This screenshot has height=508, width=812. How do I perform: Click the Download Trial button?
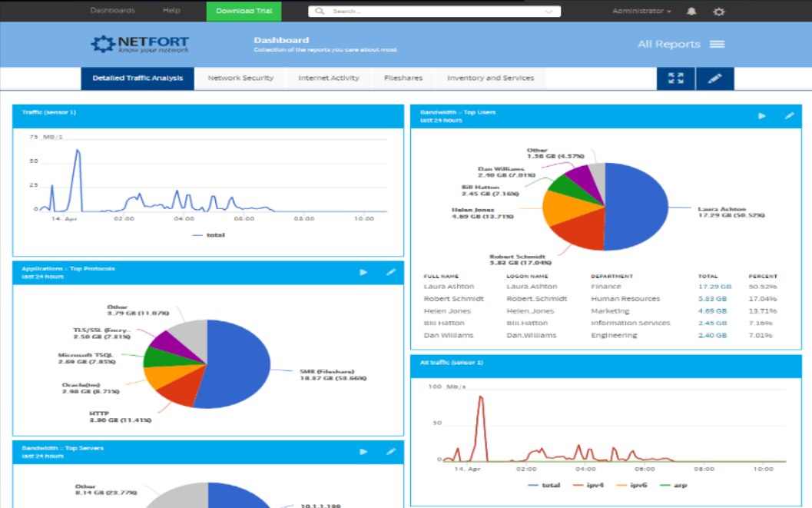[244, 11]
